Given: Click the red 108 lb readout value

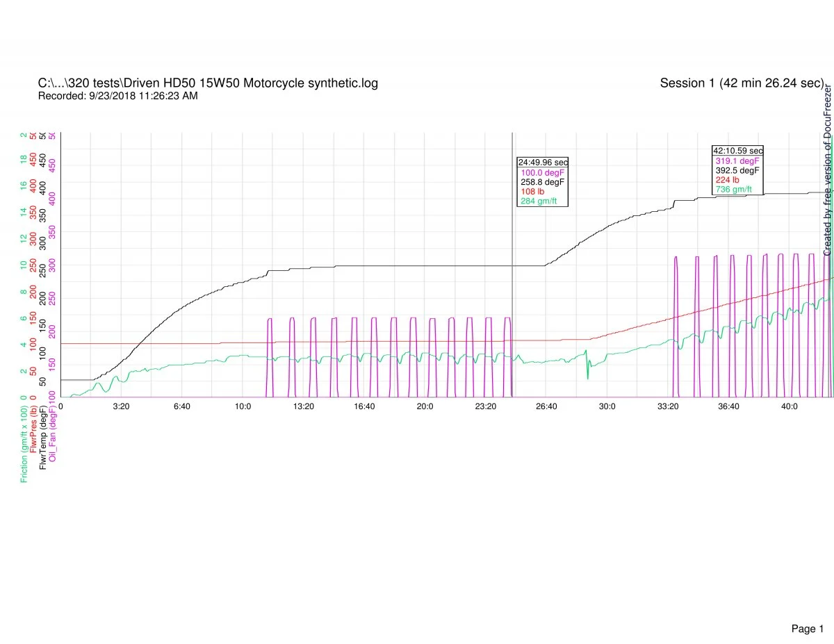Looking at the screenshot, I should pos(533,191).
